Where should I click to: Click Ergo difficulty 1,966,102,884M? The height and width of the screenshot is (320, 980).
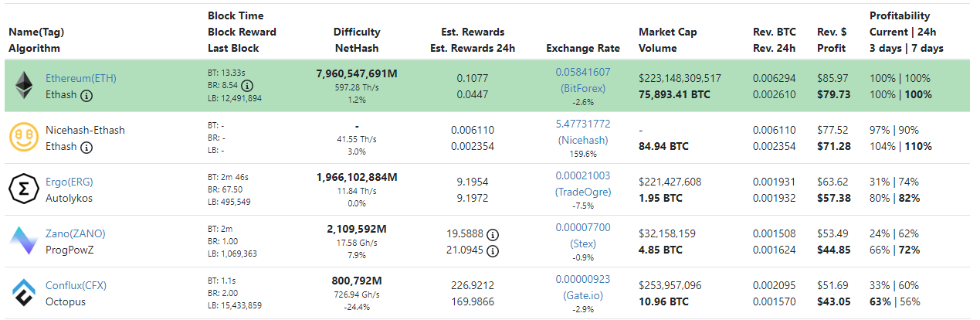point(357,177)
